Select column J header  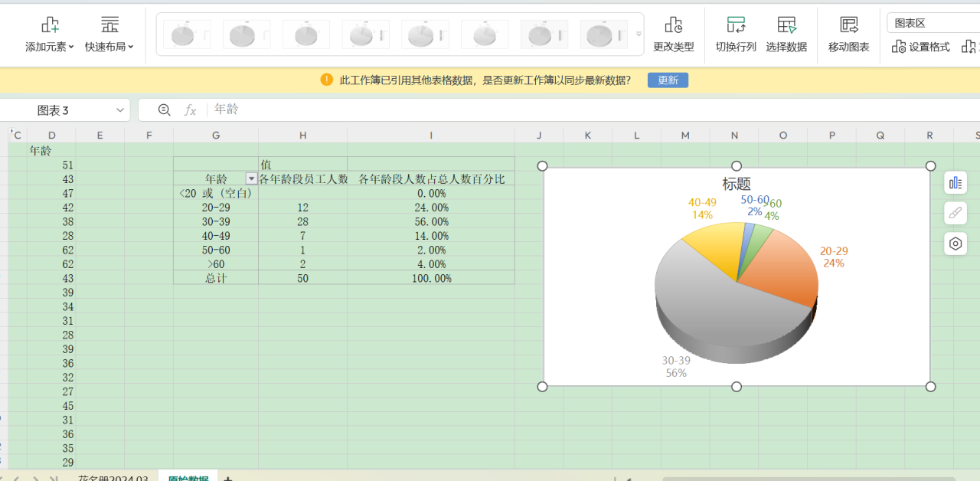click(x=539, y=136)
